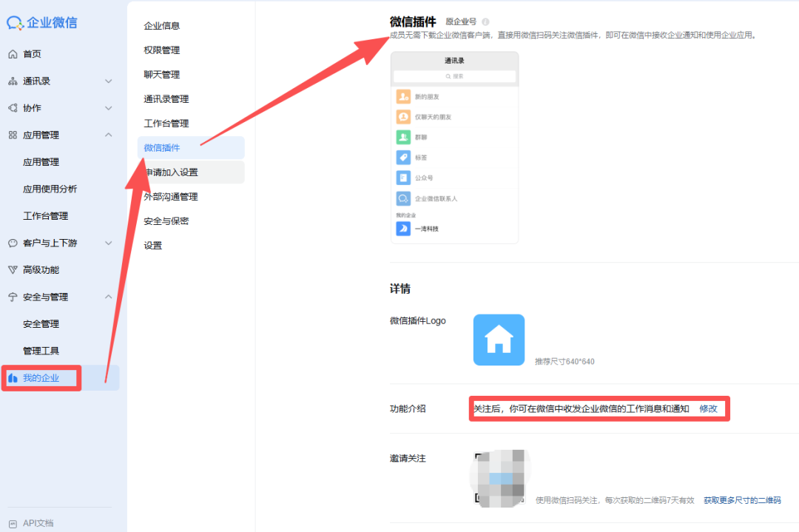Click the 企业微信 logo icon

pyautogui.click(x=15, y=22)
